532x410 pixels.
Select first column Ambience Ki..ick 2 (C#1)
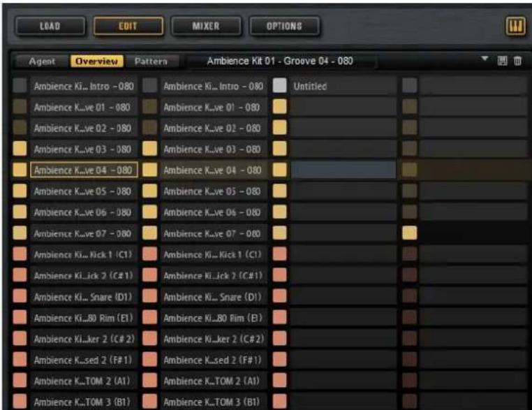[84, 276]
